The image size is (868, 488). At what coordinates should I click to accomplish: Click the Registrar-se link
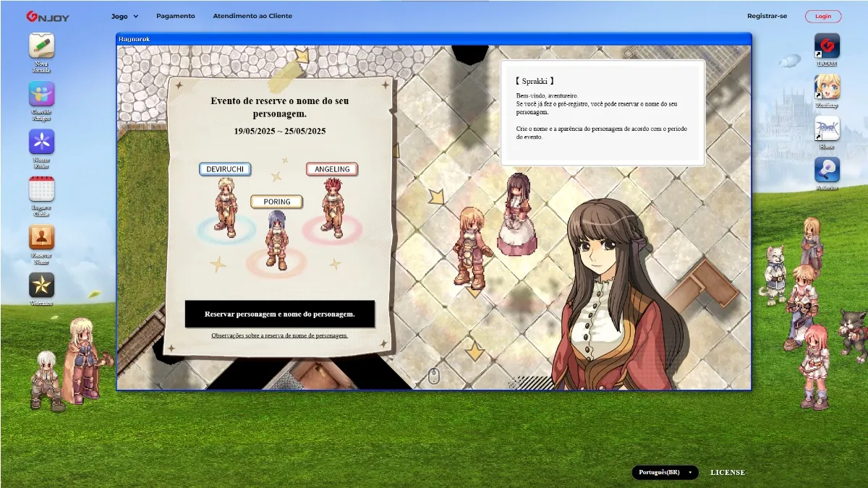[x=767, y=16]
